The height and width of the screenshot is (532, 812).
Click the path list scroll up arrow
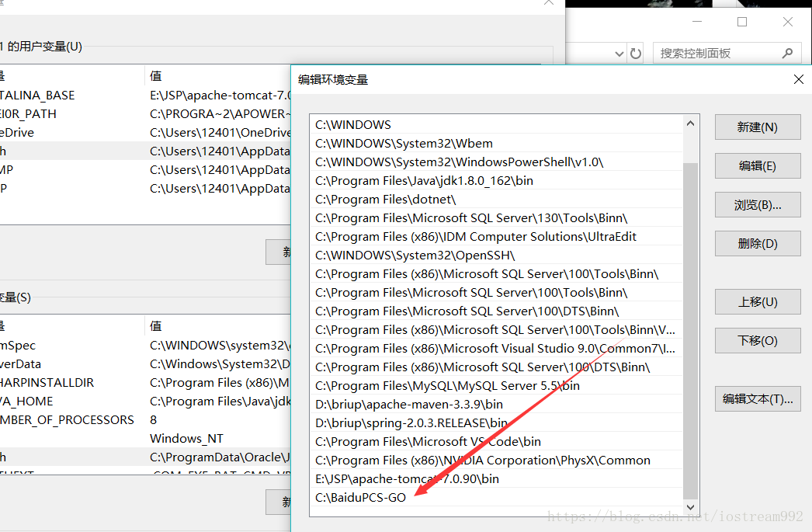coord(690,123)
